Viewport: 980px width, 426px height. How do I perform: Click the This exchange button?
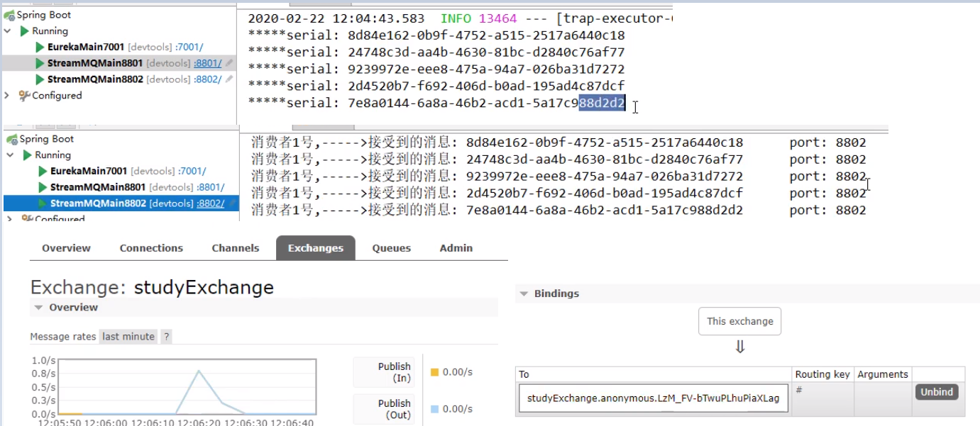(739, 320)
